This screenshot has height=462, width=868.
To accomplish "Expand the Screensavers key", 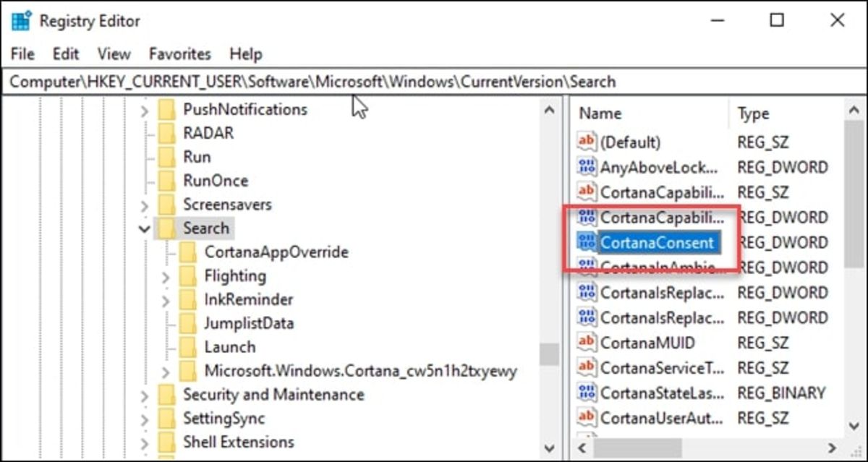I will point(145,205).
